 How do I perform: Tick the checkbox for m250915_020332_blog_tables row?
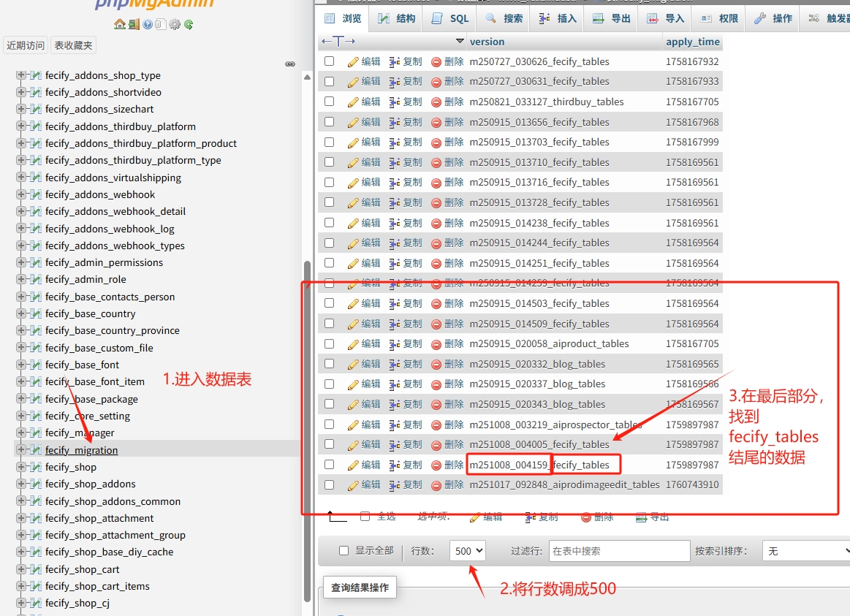point(329,363)
